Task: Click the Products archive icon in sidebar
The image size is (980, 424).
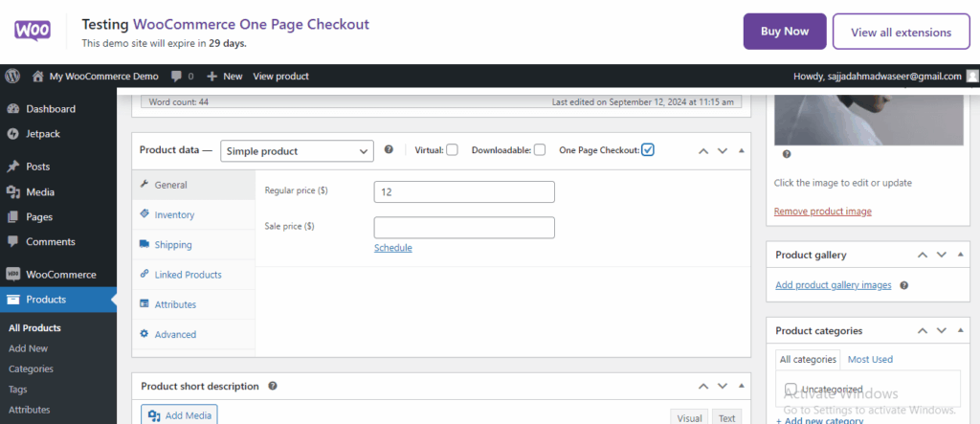Action: pos(13,300)
